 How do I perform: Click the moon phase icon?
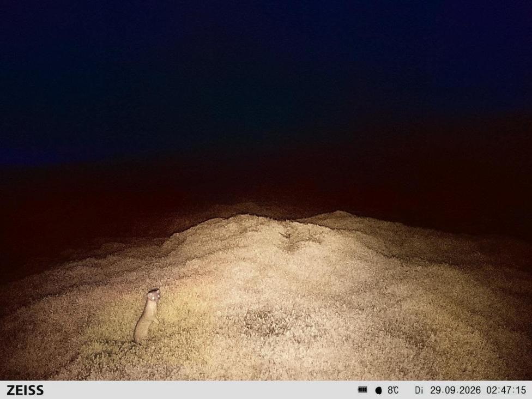coord(379,390)
